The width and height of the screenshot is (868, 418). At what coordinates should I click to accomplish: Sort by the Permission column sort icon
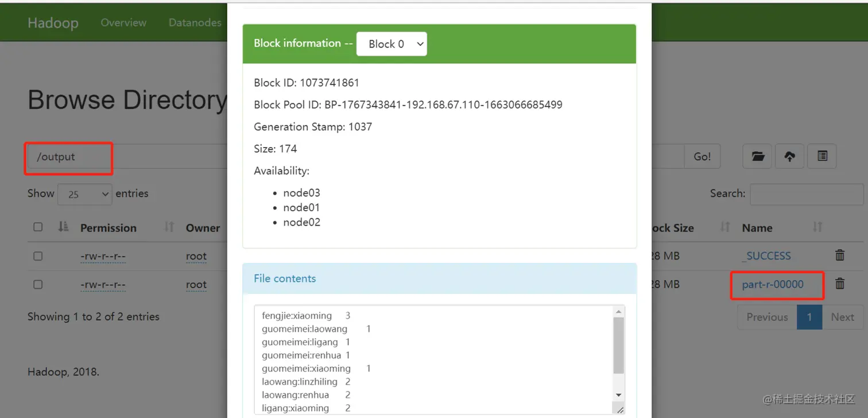coord(169,227)
